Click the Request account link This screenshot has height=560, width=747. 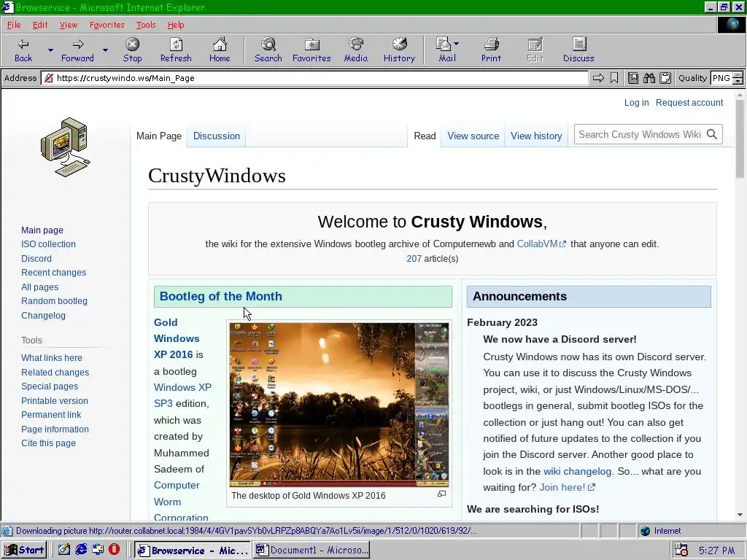(689, 102)
